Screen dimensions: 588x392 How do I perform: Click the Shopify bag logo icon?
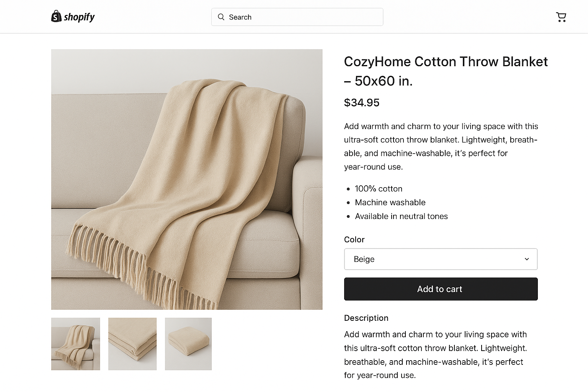pyautogui.click(x=56, y=16)
